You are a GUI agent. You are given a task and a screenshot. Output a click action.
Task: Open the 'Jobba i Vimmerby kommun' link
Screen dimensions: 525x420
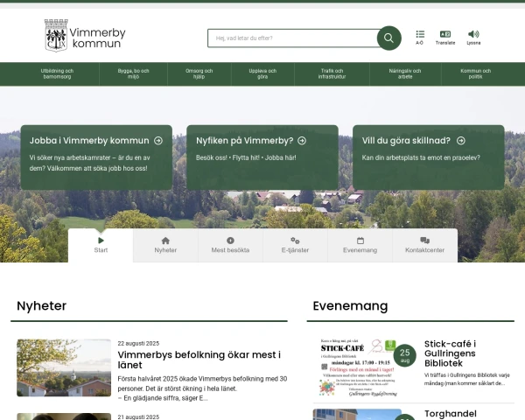tap(89, 141)
